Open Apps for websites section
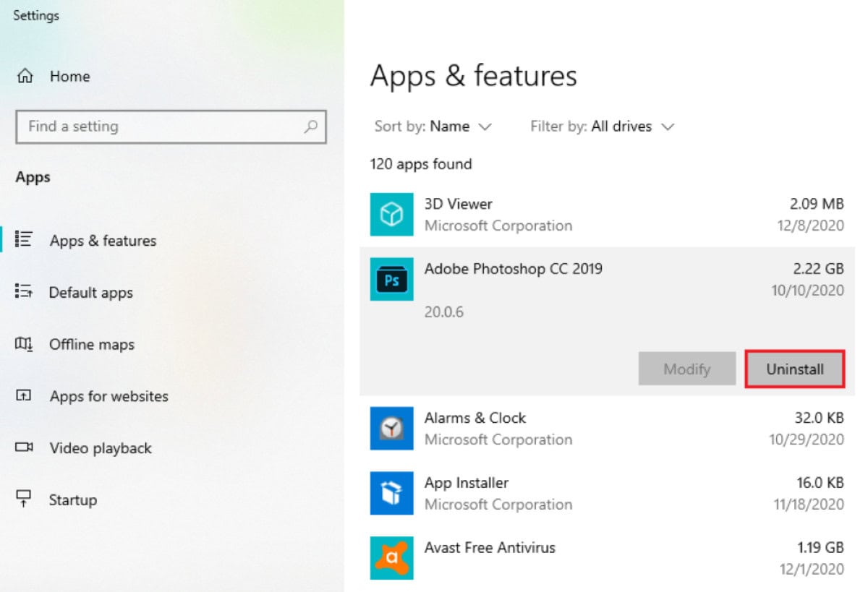Image resolution: width=868 pixels, height=592 pixels. point(109,396)
